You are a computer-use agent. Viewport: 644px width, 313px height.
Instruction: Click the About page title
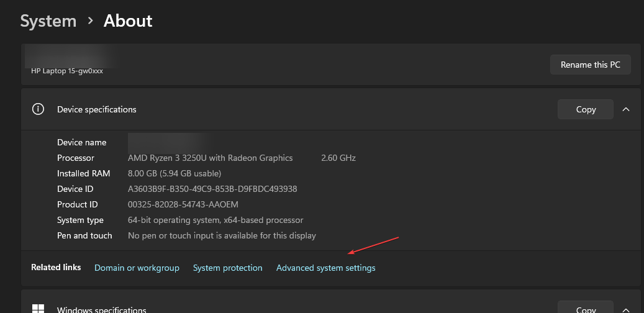point(128,21)
